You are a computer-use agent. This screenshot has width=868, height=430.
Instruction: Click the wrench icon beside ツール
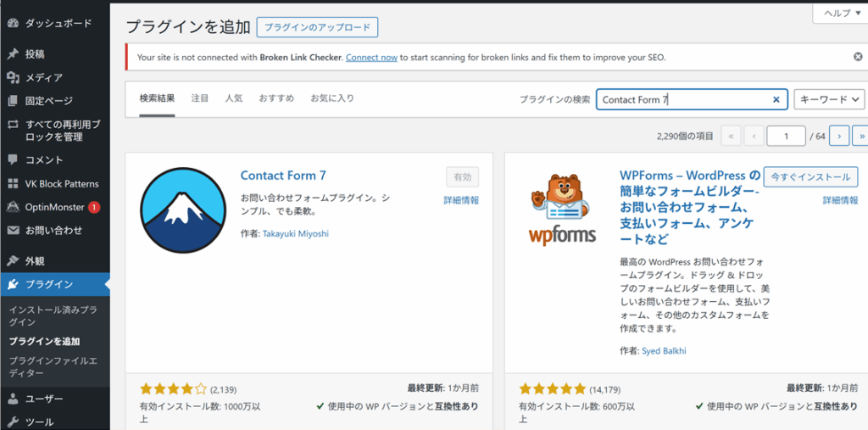pos(14,422)
